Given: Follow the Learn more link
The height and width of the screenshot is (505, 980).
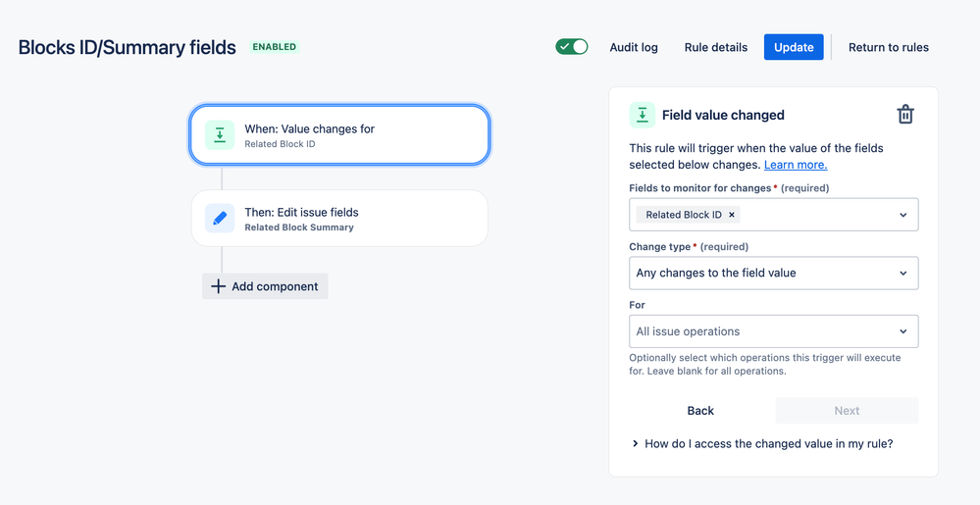Looking at the screenshot, I should (795, 165).
